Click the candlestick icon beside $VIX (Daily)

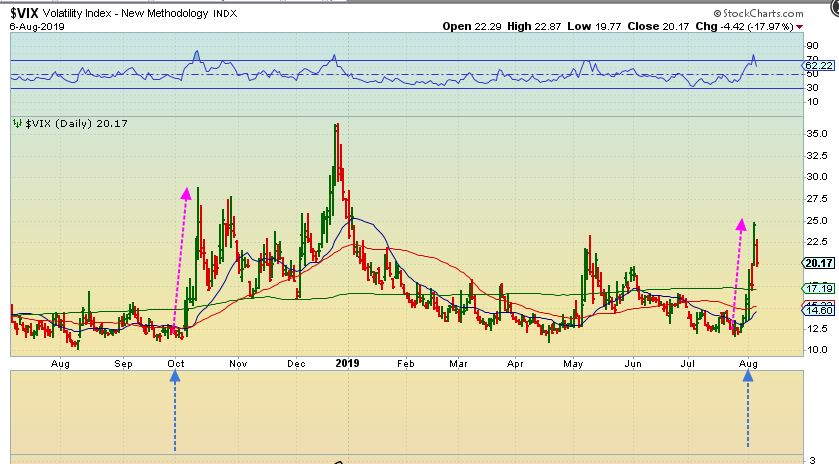coord(16,124)
